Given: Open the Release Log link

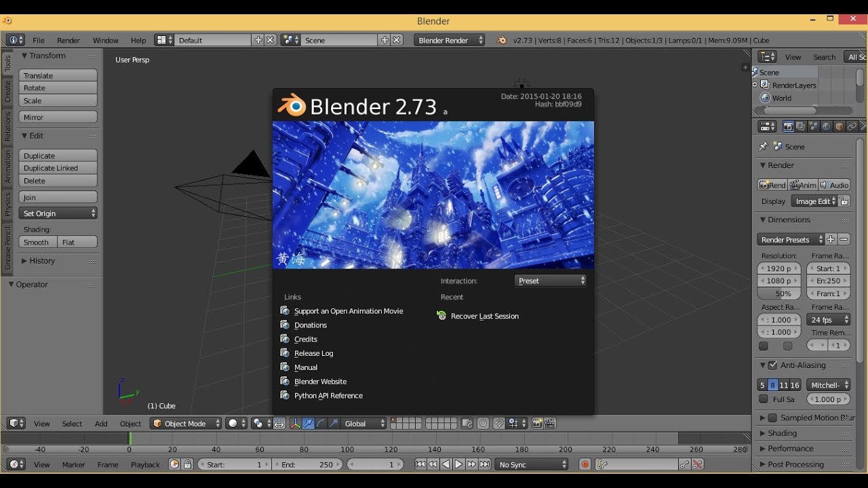Looking at the screenshot, I should point(313,353).
